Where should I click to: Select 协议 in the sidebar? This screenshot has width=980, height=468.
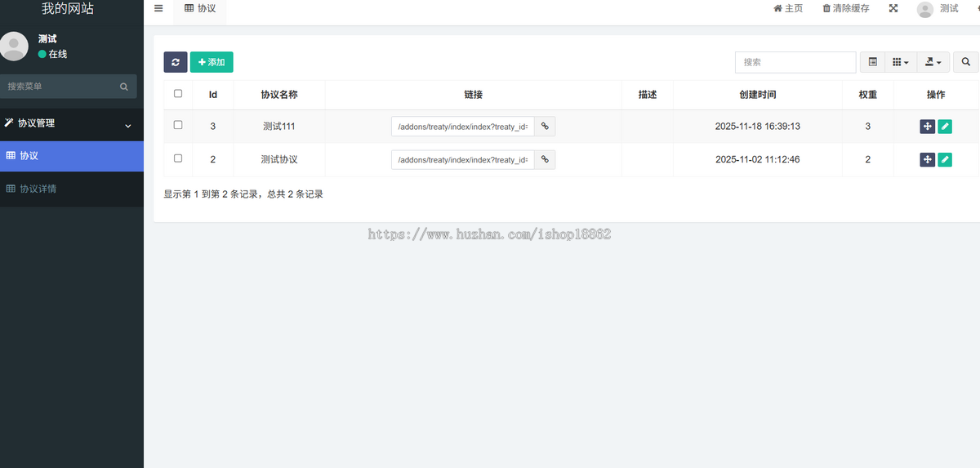(x=72, y=156)
